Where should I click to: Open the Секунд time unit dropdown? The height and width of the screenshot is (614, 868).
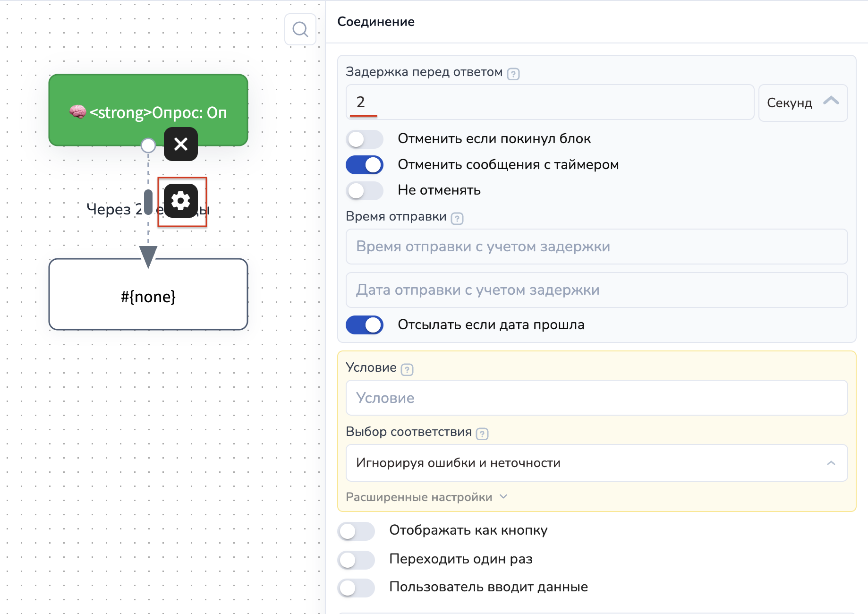tap(802, 103)
